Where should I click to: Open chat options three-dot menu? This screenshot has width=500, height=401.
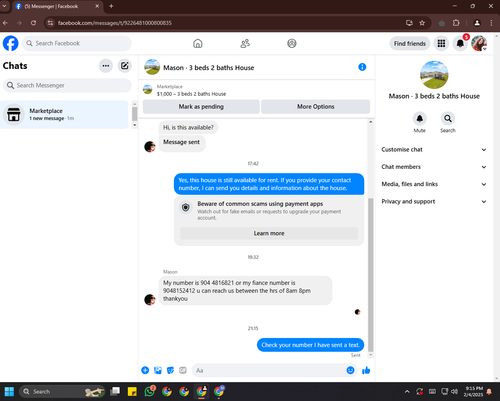click(106, 66)
